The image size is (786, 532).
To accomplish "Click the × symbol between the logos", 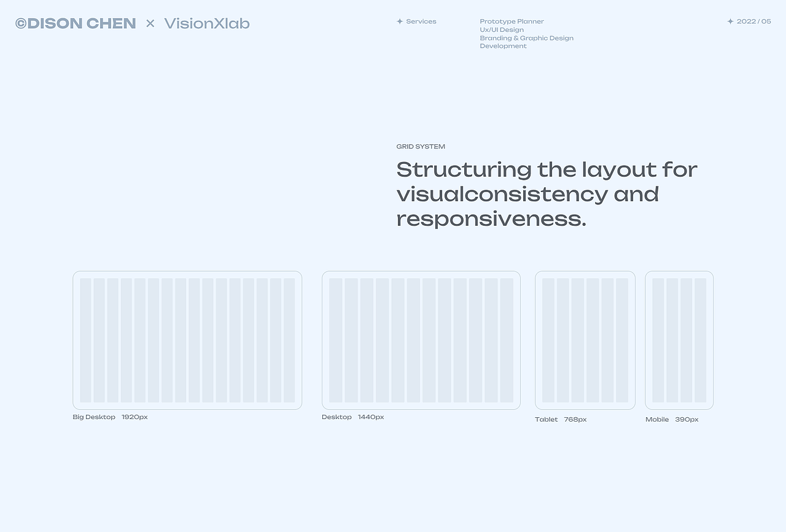I will (x=150, y=23).
